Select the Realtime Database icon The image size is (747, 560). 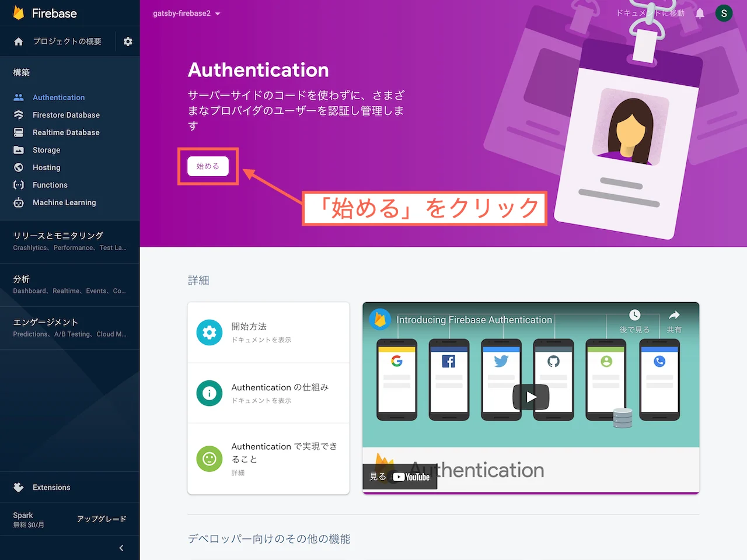[x=19, y=132]
